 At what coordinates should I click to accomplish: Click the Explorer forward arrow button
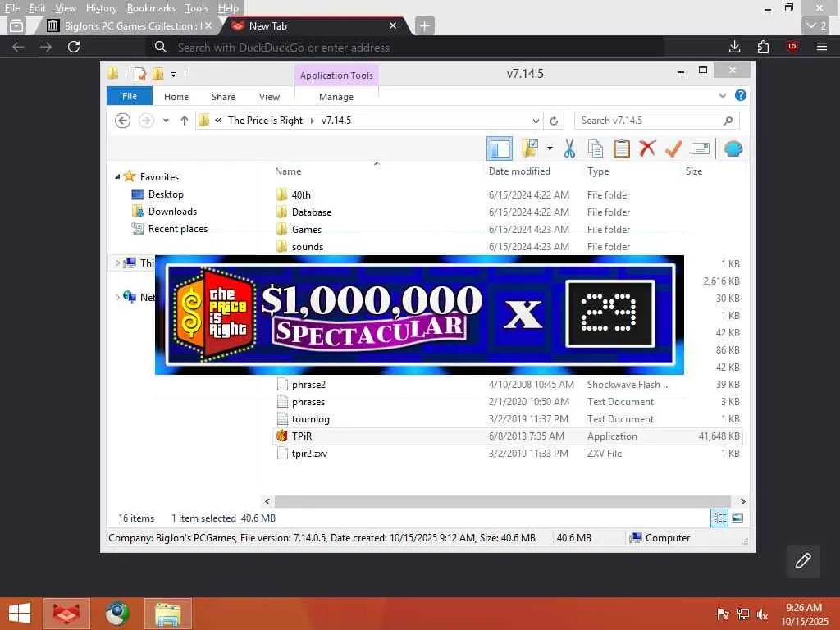tap(146, 121)
